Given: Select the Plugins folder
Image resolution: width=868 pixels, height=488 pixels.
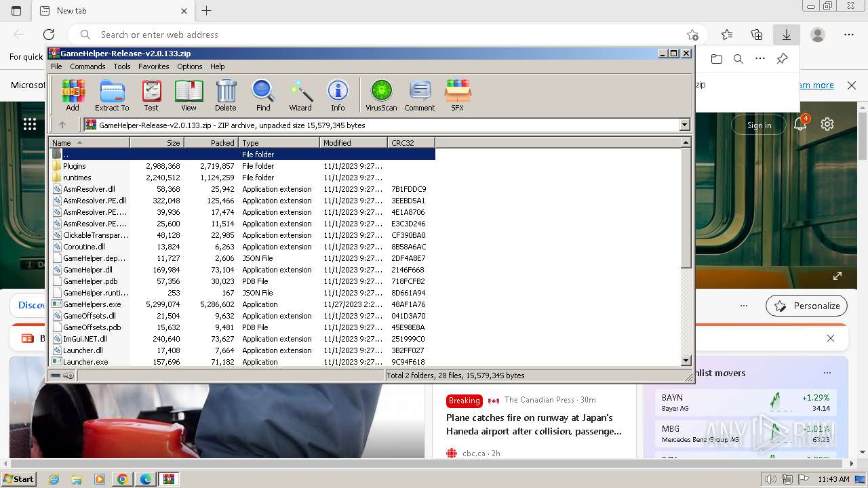Looking at the screenshot, I should coord(75,166).
